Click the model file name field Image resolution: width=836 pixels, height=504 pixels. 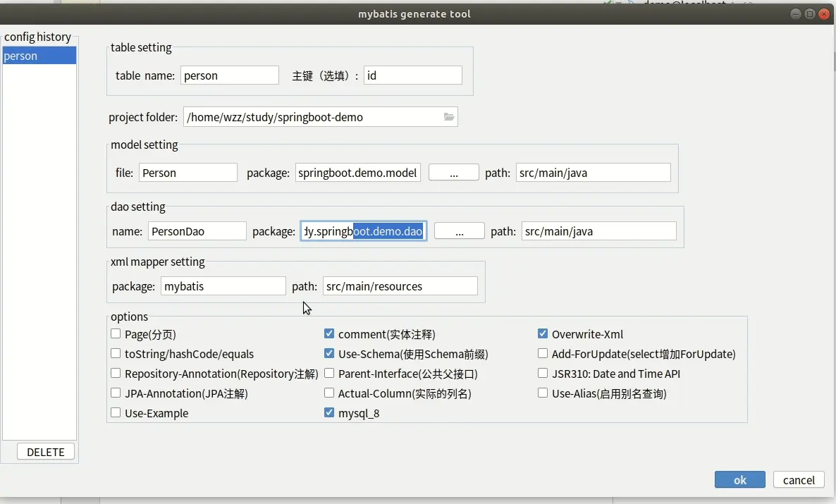tap(188, 172)
